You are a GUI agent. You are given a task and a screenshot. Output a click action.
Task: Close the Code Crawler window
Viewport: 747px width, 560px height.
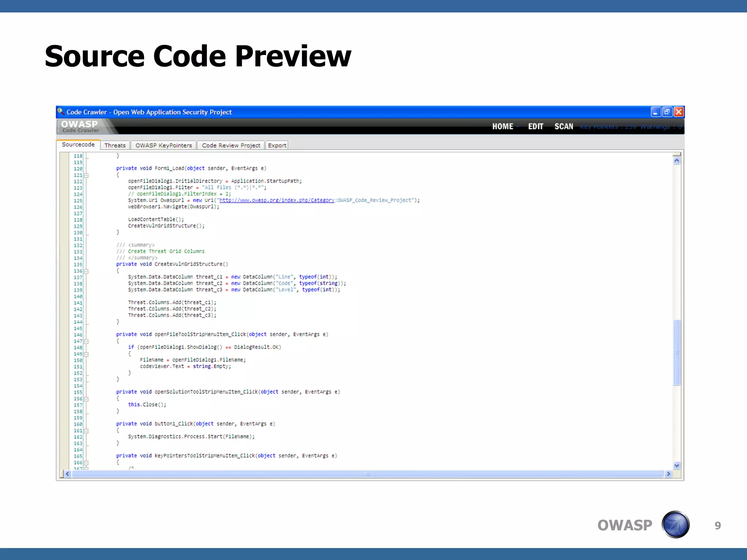(678, 112)
